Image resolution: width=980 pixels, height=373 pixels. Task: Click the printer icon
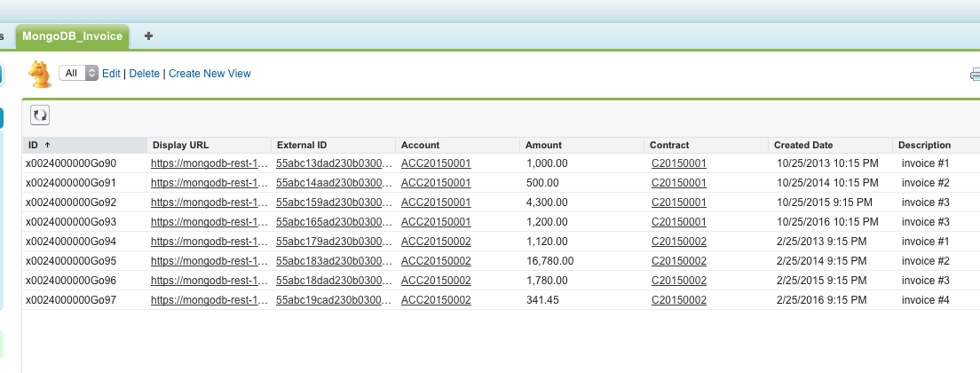(975, 75)
